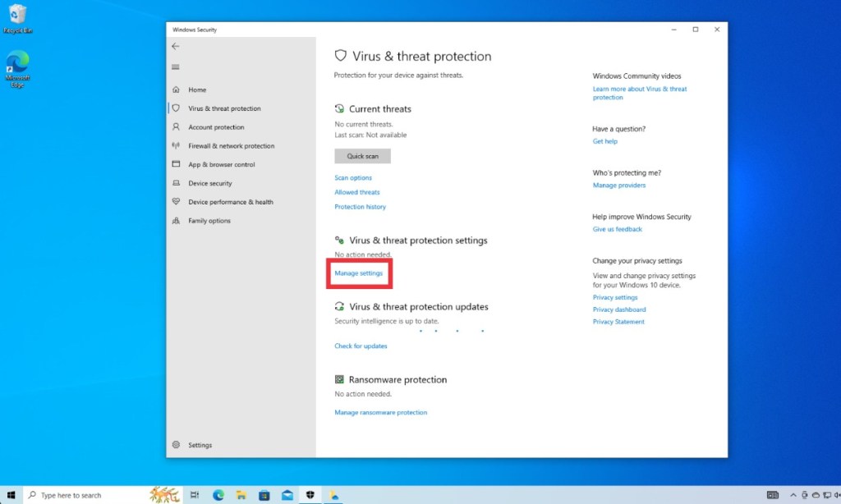Open Task View on the taskbar
841x504 pixels.
tap(195, 495)
